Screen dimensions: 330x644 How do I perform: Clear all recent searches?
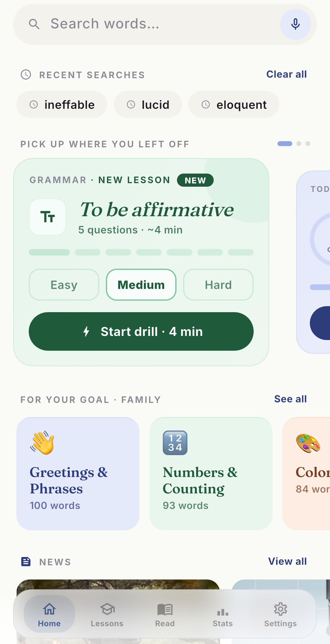(x=286, y=74)
